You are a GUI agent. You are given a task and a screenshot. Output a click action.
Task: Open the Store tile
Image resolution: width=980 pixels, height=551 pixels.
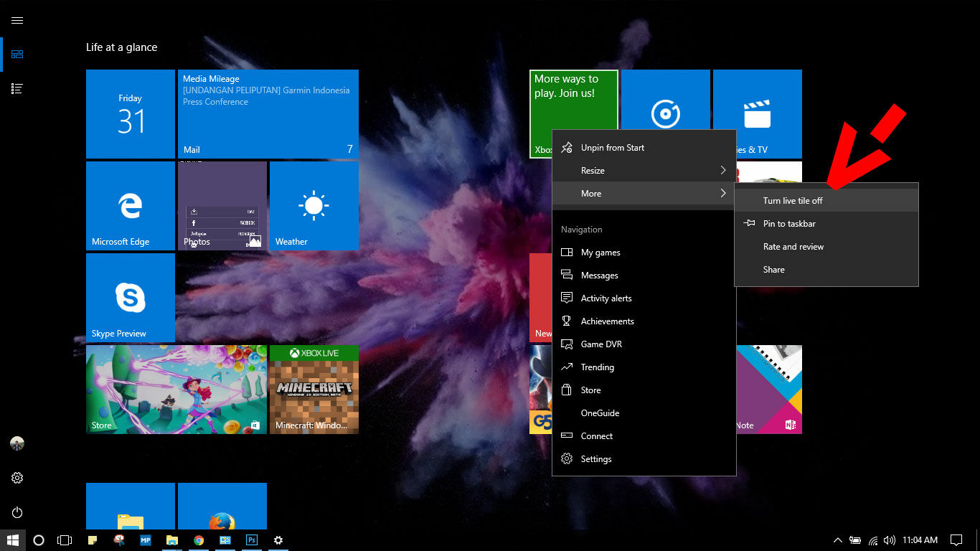pyautogui.click(x=176, y=390)
